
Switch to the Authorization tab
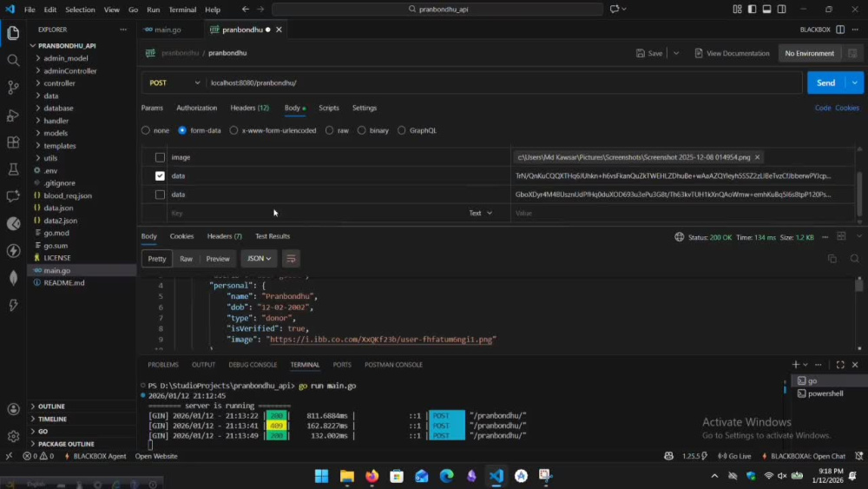click(196, 108)
